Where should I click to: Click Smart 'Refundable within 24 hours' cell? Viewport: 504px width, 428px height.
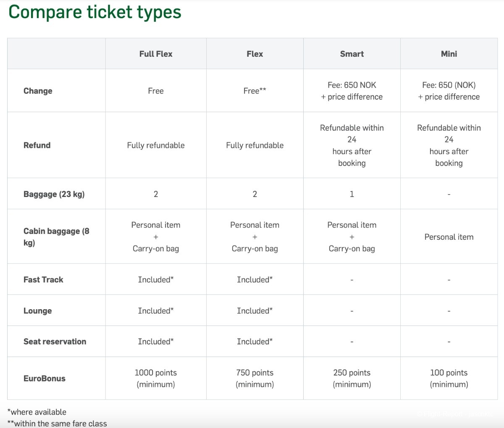point(352,145)
